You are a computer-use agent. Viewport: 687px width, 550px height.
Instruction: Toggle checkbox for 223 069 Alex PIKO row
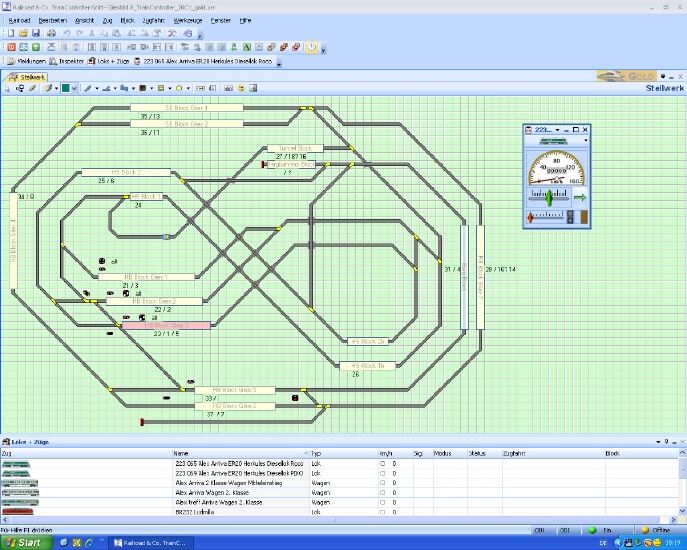pos(382,473)
